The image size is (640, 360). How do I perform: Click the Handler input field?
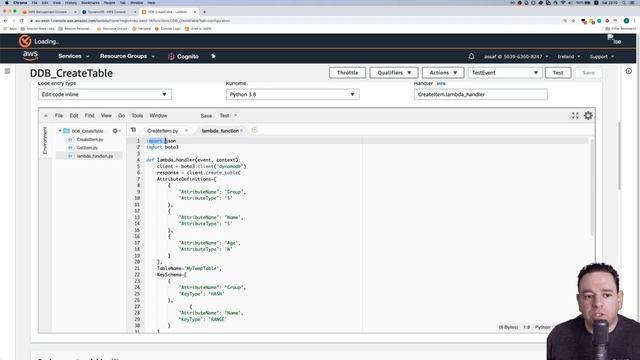point(480,94)
